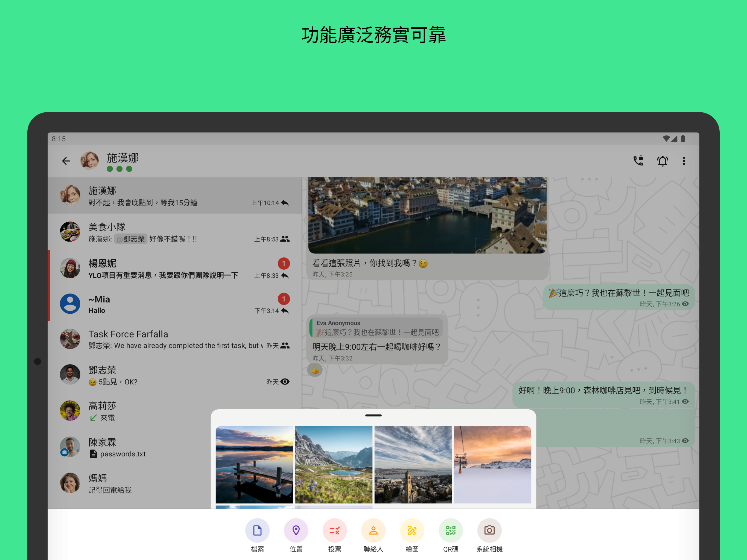Choose 聯絡人 contact attachment option
The height and width of the screenshot is (560, 747).
(x=373, y=535)
